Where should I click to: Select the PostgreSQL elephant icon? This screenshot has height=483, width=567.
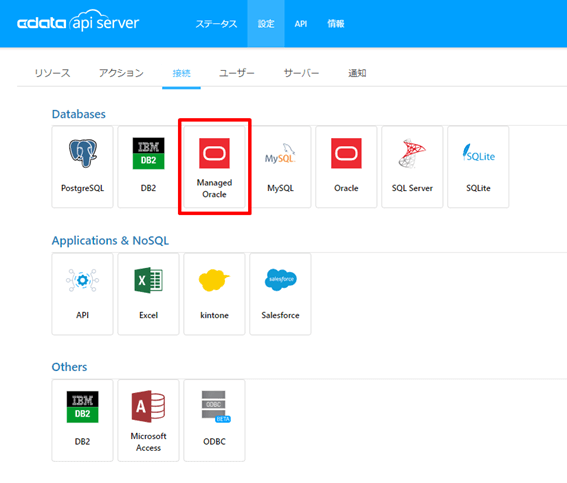83,153
